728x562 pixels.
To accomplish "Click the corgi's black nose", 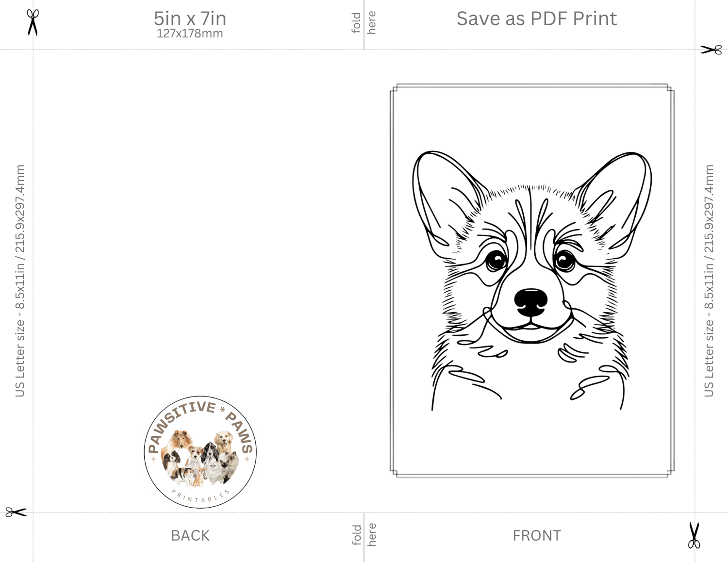I will 531,302.
